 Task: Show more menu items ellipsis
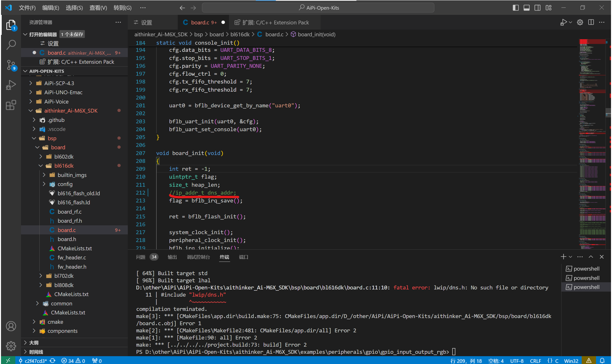tap(143, 8)
